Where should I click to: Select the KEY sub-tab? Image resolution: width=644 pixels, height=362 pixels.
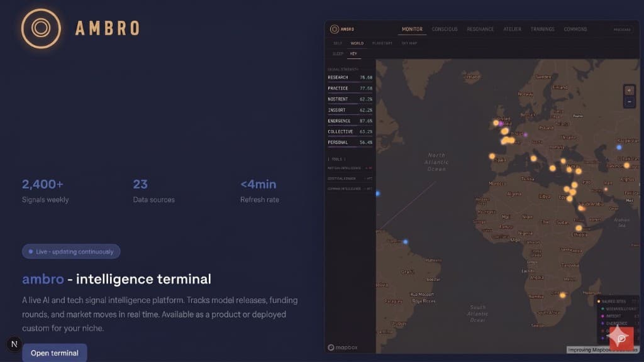(353, 54)
